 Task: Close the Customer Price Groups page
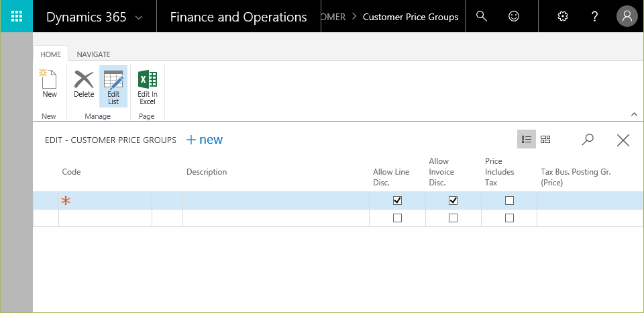(623, 140)
